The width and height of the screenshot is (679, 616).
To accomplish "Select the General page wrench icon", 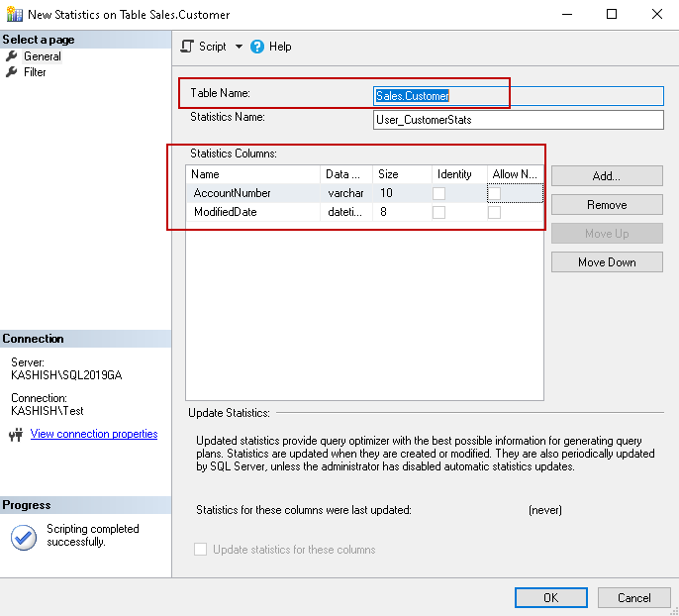I will tap(12, 55).
